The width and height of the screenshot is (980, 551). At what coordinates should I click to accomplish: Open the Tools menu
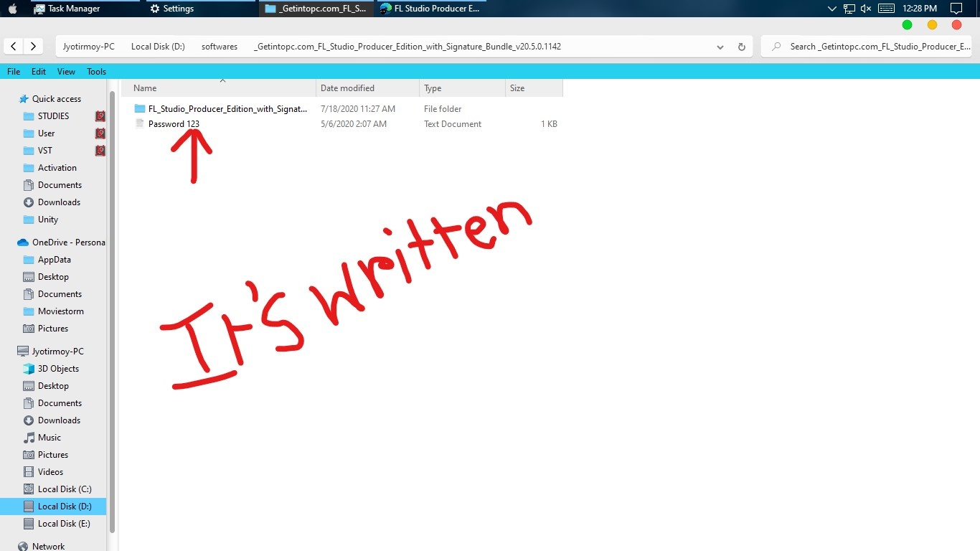coord(96,72)
